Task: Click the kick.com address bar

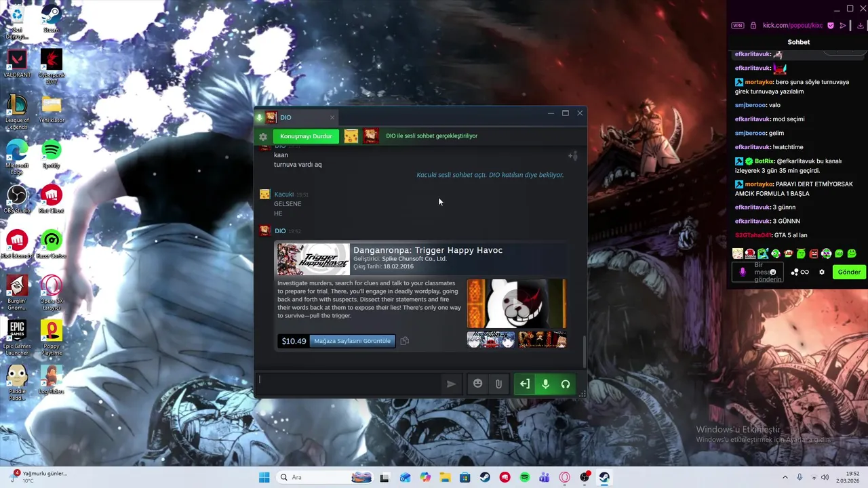Action: pyautogui.click(x=792, y=26)
